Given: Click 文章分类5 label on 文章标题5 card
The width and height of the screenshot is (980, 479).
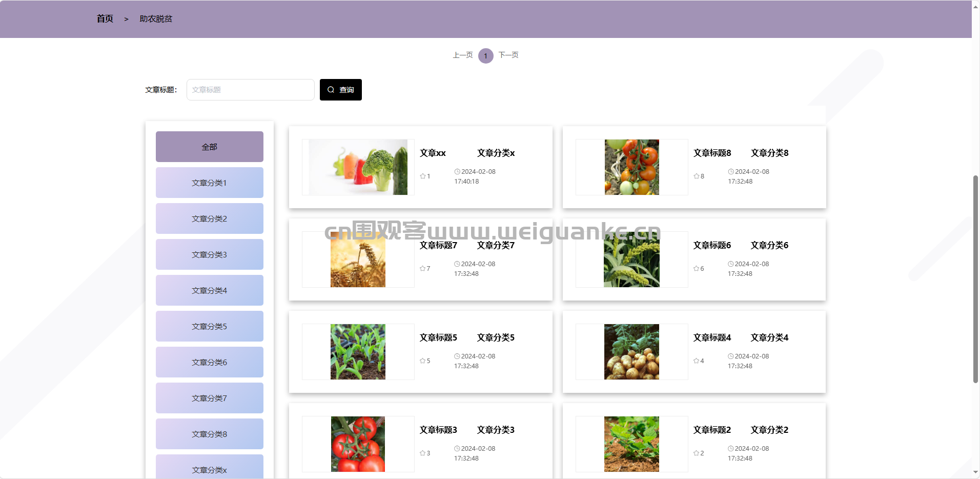Looking at the screenshot, I should [496, 337].
